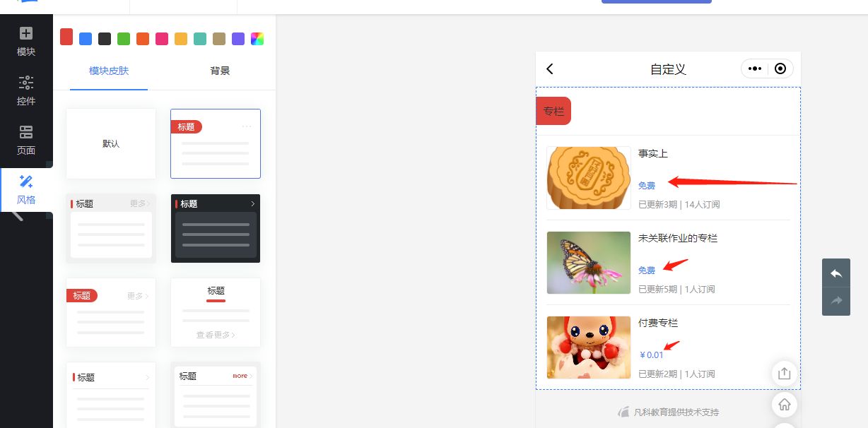Screen dimensions: 868x428
Task: Open the rainbow custom color picker
Action: [257, 39]
